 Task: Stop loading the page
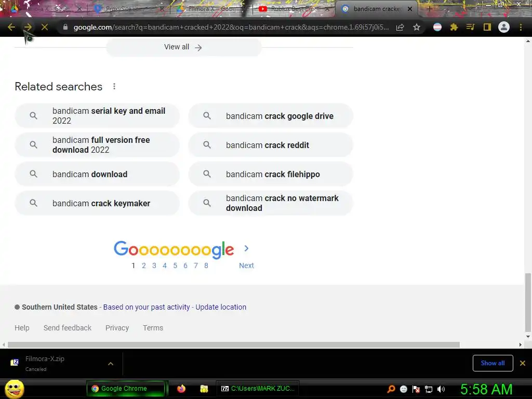click(45, 27)
